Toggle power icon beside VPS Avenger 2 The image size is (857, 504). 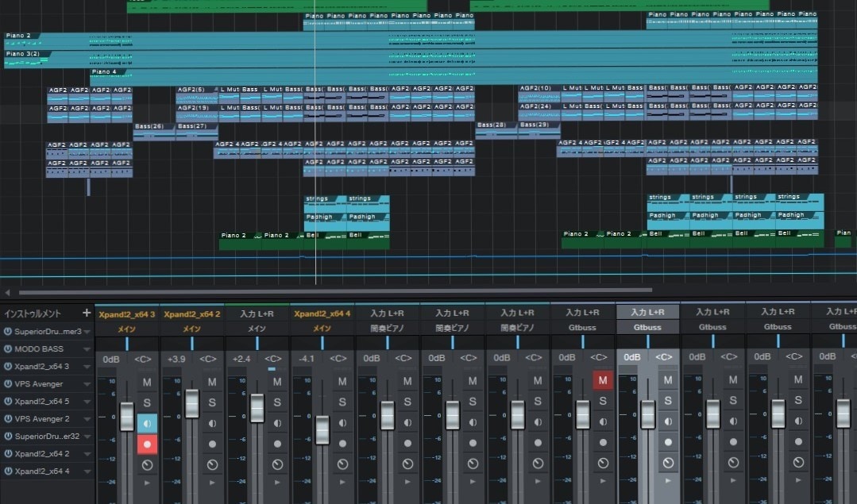point(8,419)
